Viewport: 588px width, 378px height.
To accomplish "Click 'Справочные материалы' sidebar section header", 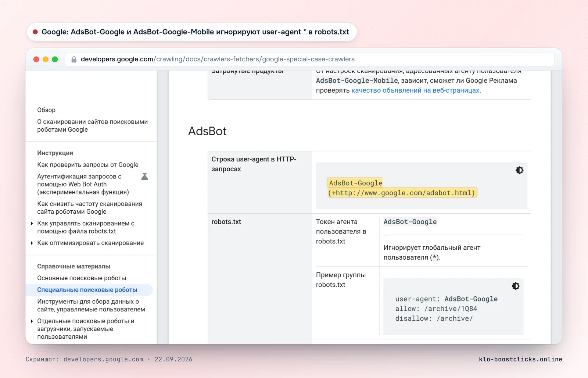I will point(74,266).
